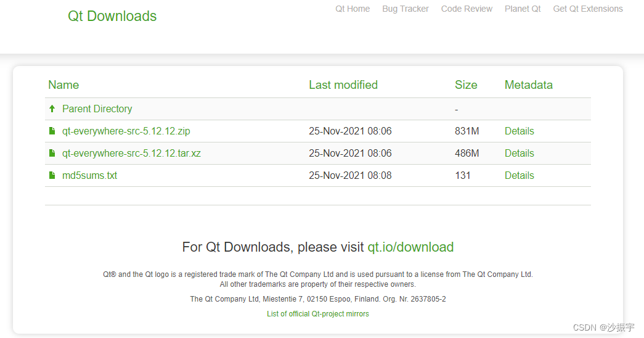Image resolution: width=644 pixels, height=338 pixels.
Task: Download qt-everywhere-src-5.12.12.zip
Action: pos(126,131)
